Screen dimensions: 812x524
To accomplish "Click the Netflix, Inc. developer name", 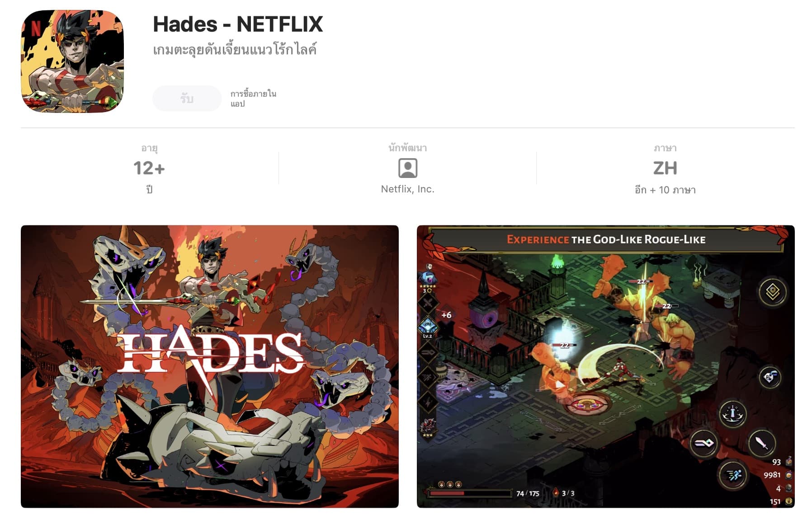I will pos(407,189).
